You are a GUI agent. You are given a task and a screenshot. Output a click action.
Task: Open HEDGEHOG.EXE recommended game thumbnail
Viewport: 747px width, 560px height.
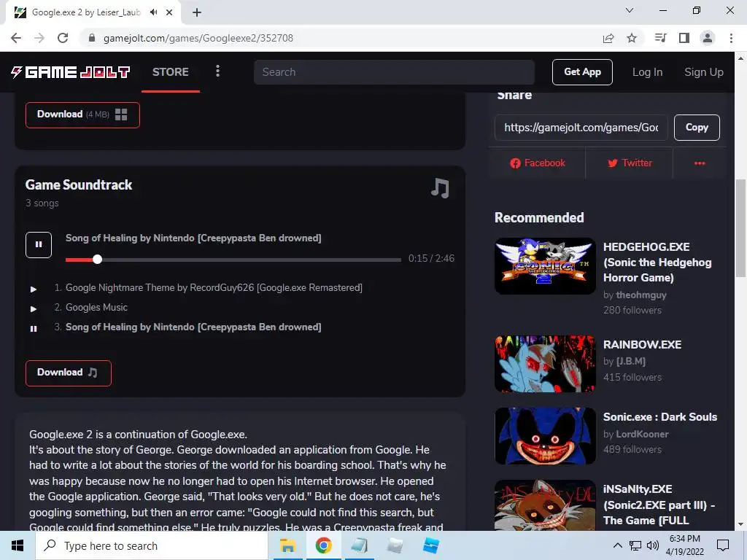coord(545,266)
